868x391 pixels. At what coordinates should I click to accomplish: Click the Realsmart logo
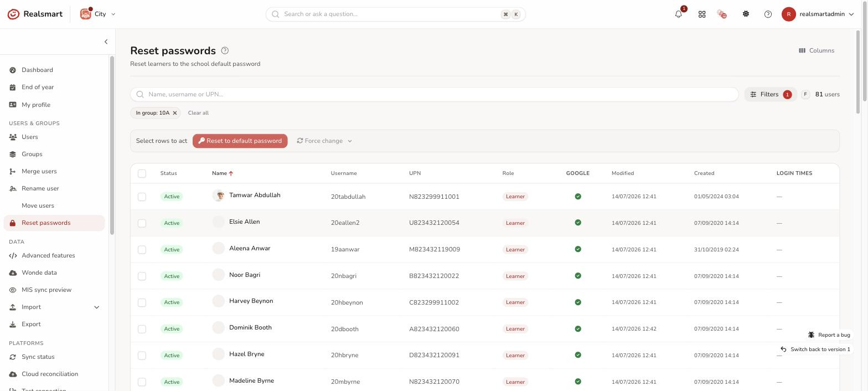pos(34,14)
